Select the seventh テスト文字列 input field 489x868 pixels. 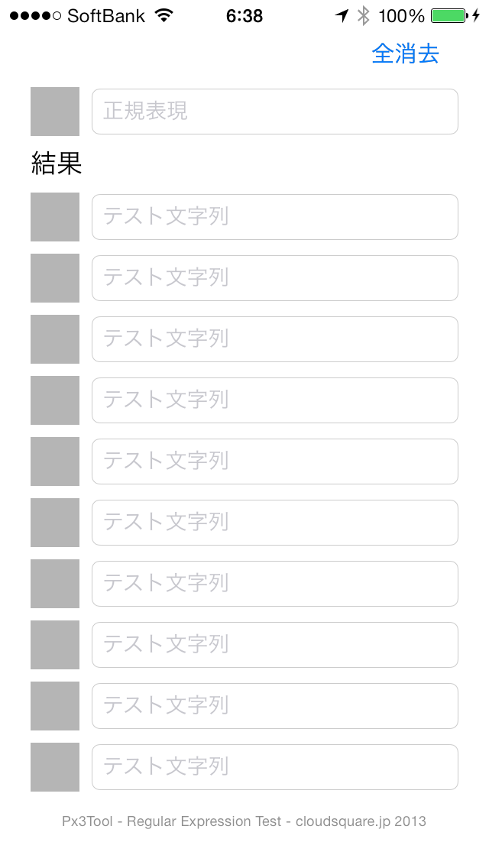pos(275,584)
